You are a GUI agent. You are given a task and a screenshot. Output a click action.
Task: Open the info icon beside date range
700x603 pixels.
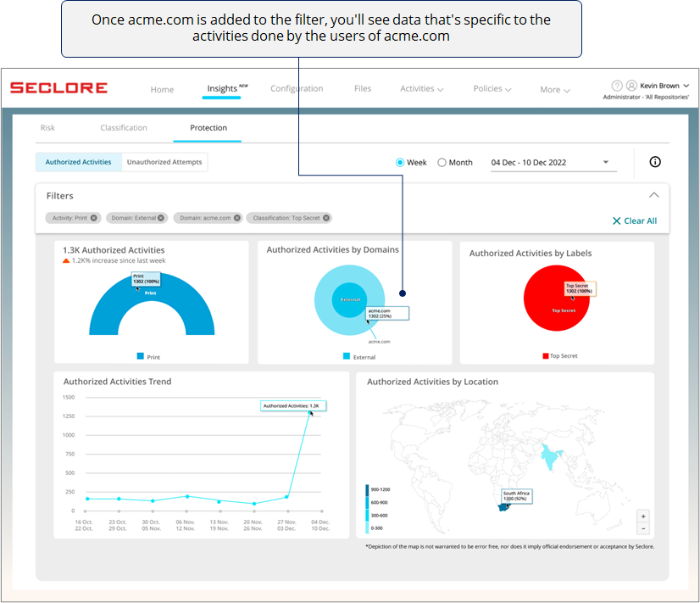click(654, 162)
